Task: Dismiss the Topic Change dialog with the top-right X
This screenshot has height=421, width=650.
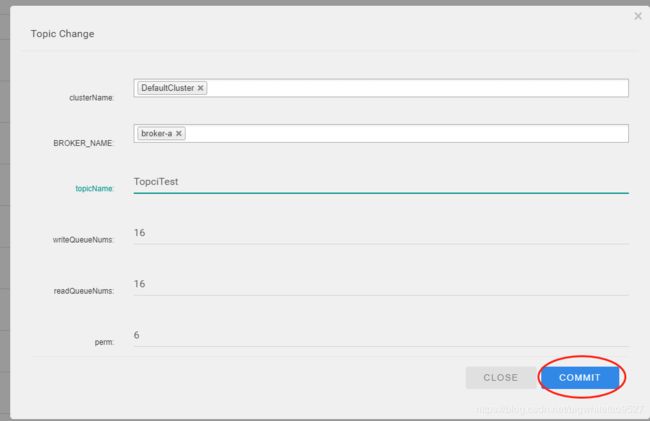Action: pos(638,16)
